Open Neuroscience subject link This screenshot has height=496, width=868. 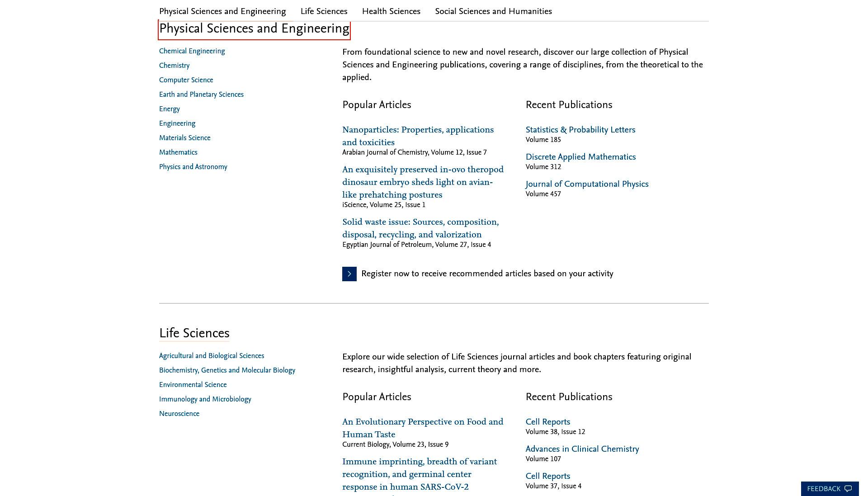point(179,414)
